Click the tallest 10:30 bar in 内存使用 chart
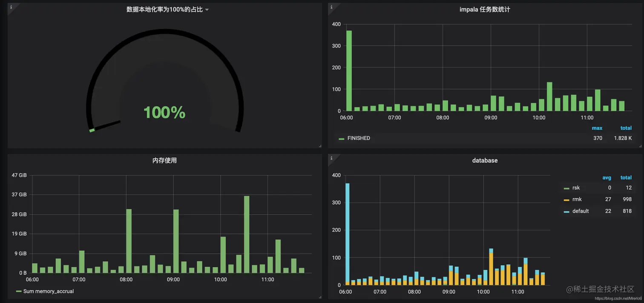The width and height of the screenshot is (644, 303). (x=247, y=234)
